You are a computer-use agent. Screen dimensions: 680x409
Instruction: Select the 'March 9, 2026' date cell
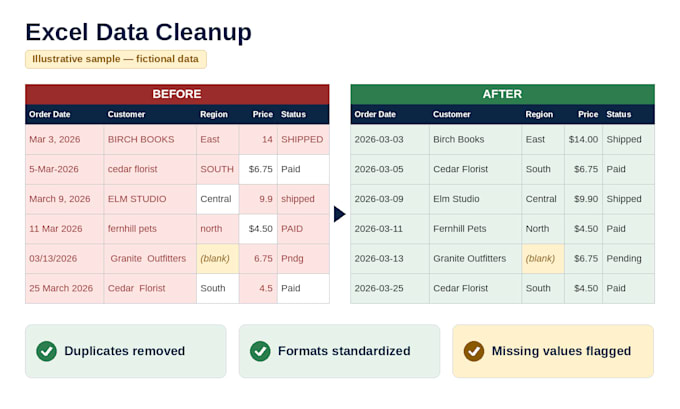pos(65,199)
